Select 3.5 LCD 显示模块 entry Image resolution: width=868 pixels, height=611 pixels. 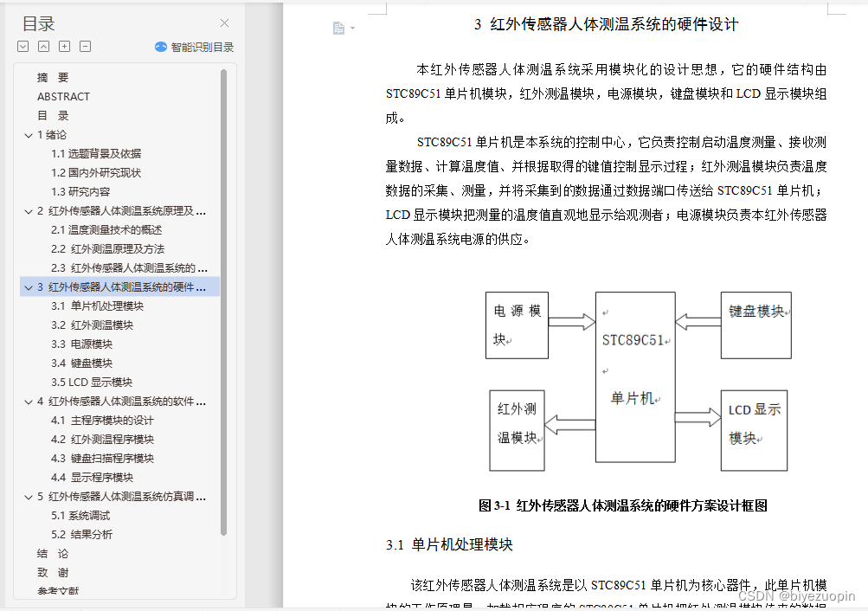click(x=89, y=382)
